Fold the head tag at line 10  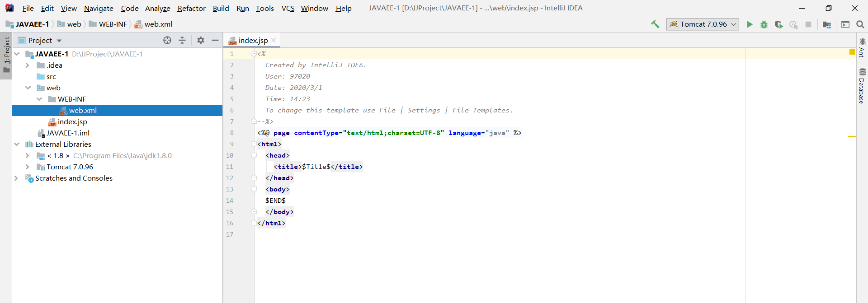coord(254,155)
